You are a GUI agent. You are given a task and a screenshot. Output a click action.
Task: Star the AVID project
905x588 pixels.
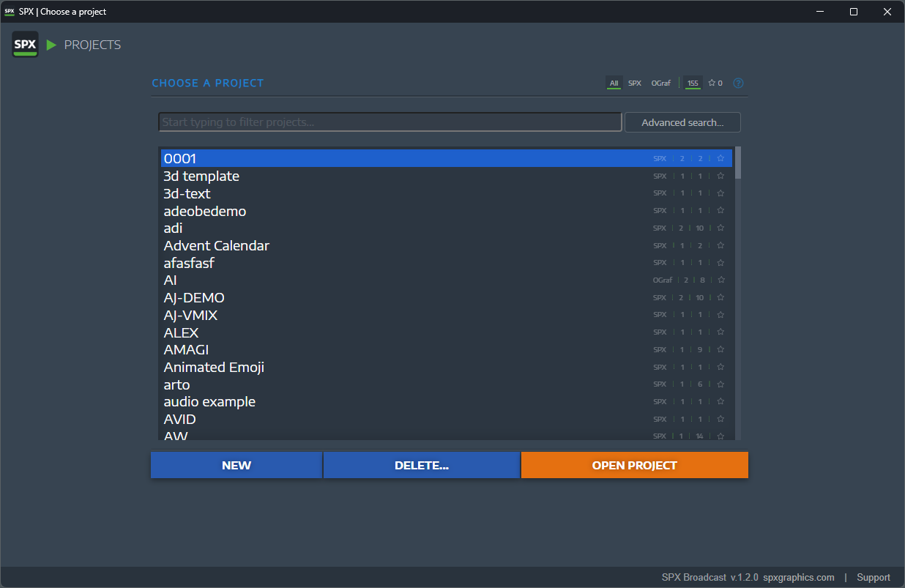720,419
